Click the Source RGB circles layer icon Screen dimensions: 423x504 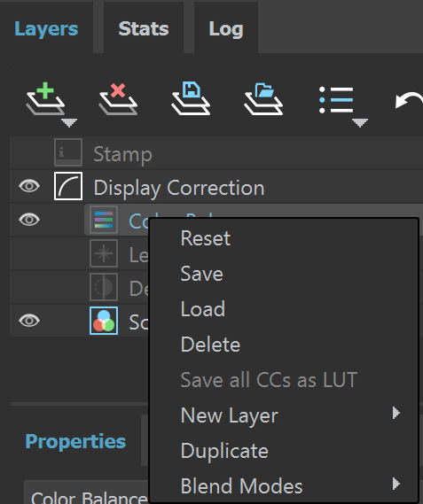point(104,321)
